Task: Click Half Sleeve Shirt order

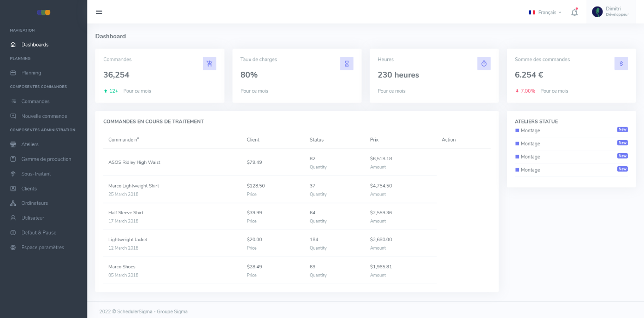Action: 126,213
